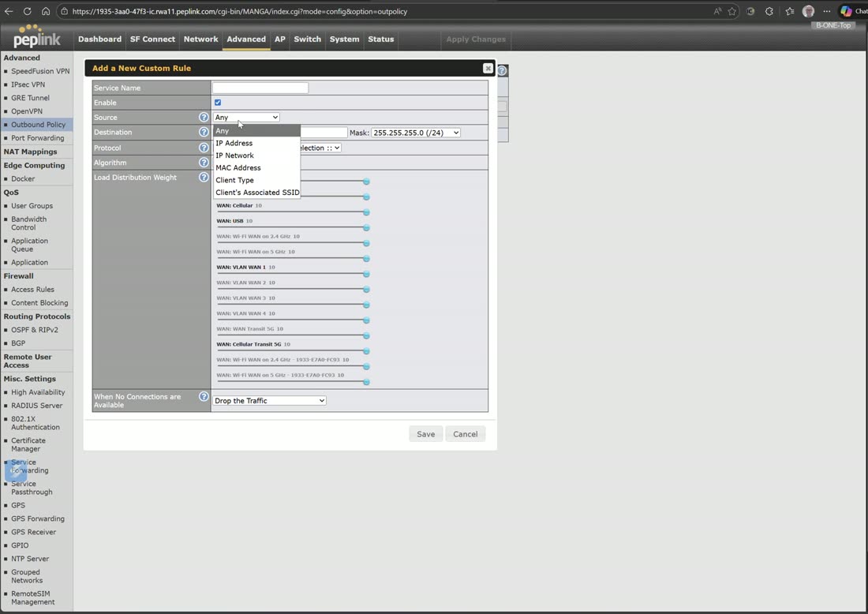Image resolution: width=868 pixels, height=614 pixels.
Task: Close the Add a New Custom Rule dialog
Action: [488, 68]
